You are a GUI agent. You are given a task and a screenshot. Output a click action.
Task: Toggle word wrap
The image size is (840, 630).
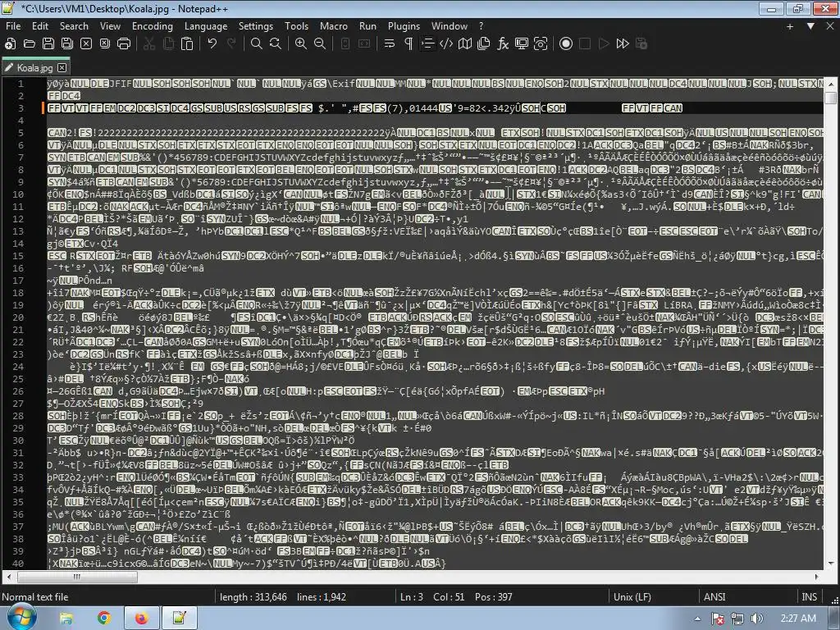click(x=390, y=44)
